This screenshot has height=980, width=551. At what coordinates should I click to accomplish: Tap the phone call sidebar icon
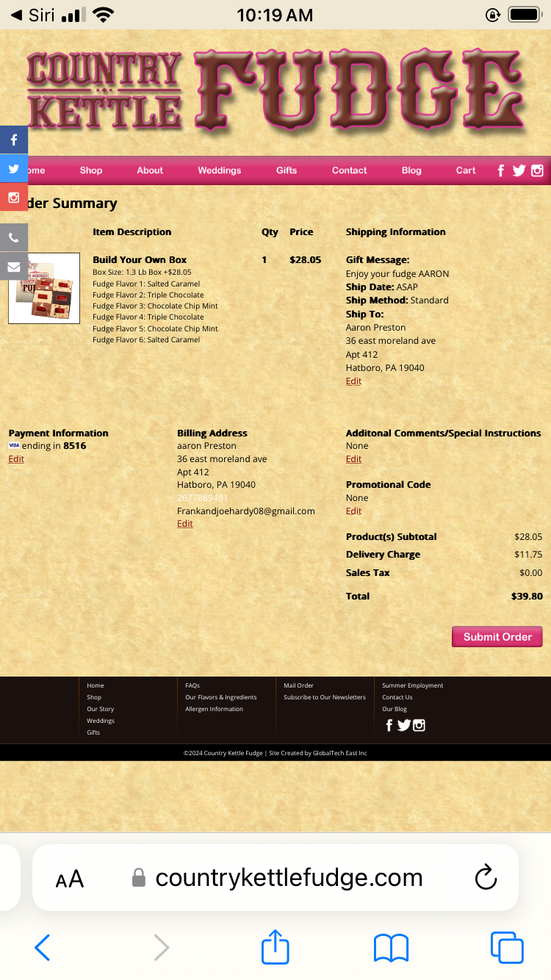click(x=13, y=238)
